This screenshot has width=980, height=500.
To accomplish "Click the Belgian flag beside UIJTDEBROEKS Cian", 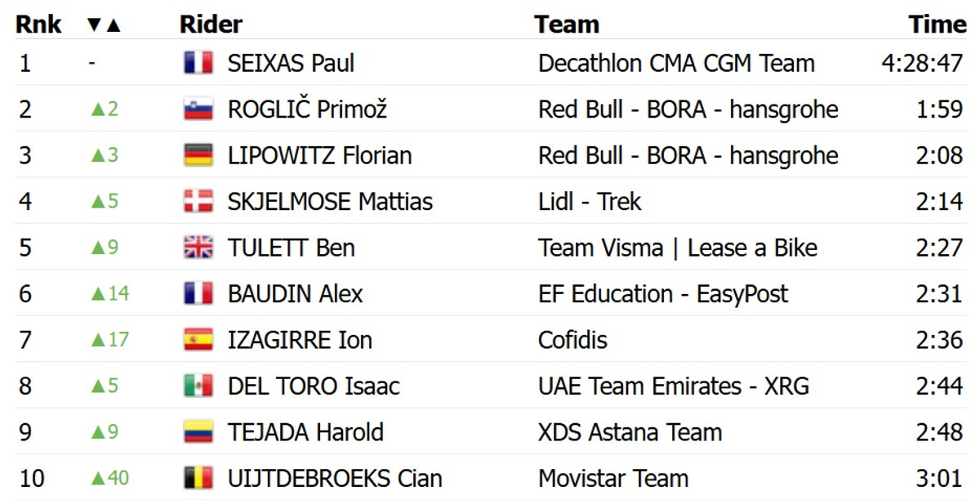I will coord(198,478).
